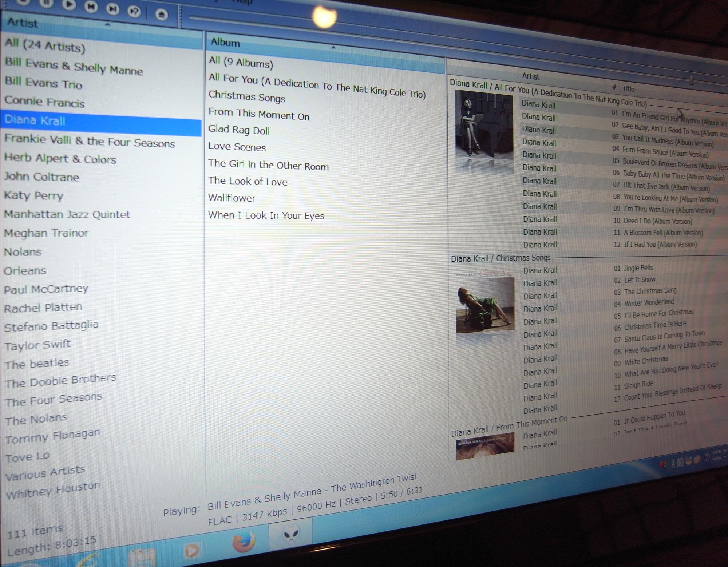Select Bill Evans Trio artist

44,83
